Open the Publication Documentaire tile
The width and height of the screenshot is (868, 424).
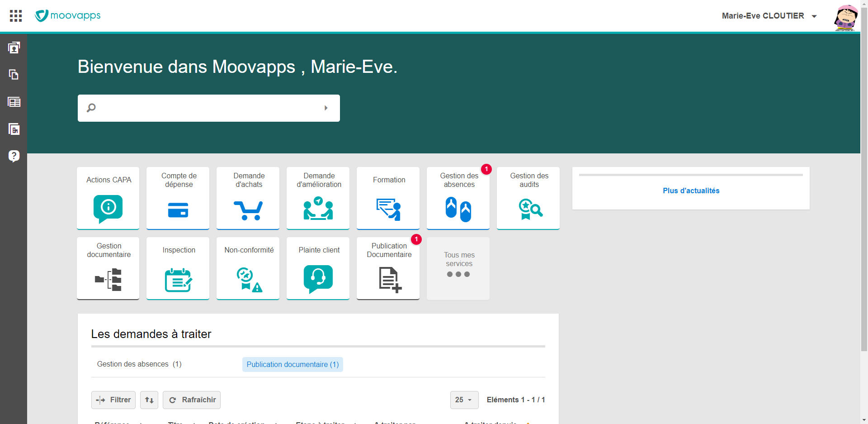click(388, 268)
